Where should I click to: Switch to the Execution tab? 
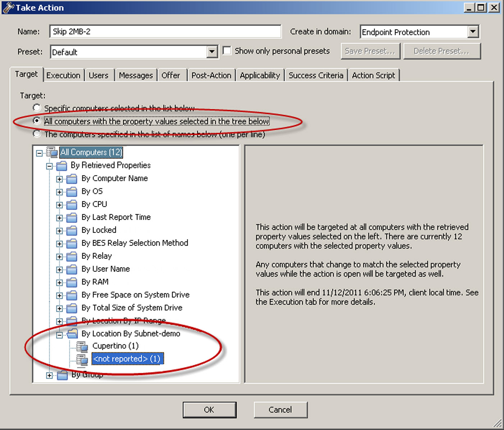point(63,75)
